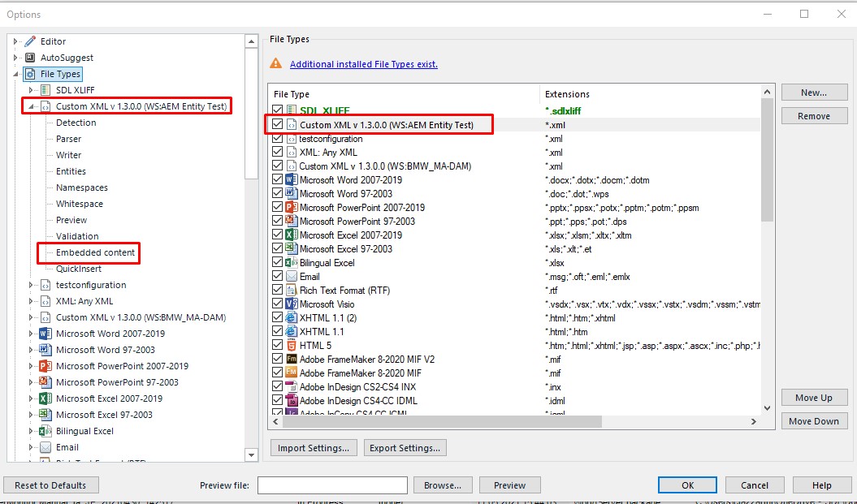Click the Rich Text Format icon in the list
Screen dimensions: 857x504
[292, 291]
